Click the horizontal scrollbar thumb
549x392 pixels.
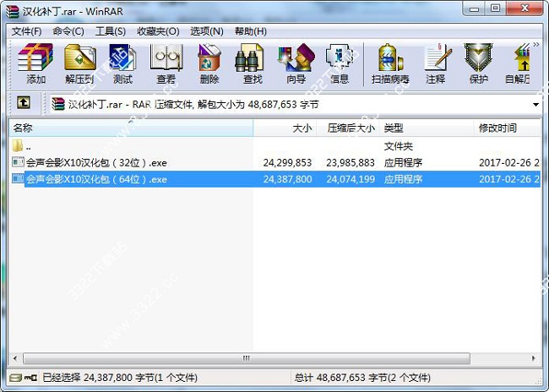[x=247, y=358]
